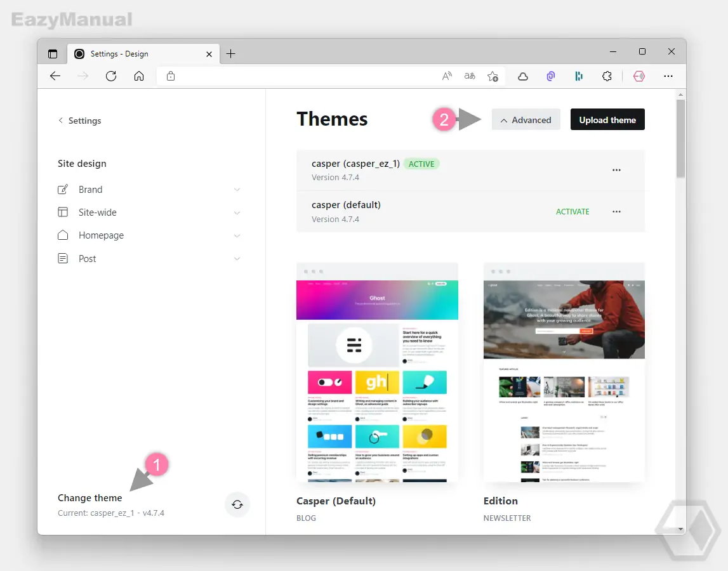Go back with the browser back arrow
Image resolution: width=728 pixels, height=571 pixels.
click(x=55, y=76)
